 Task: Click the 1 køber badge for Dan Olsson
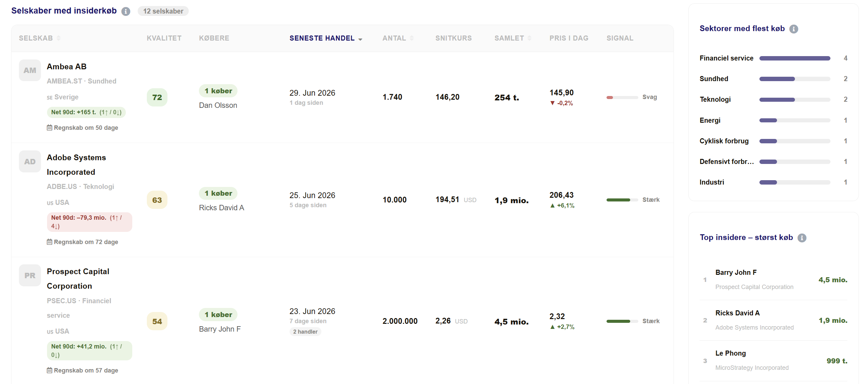point(218,91)
